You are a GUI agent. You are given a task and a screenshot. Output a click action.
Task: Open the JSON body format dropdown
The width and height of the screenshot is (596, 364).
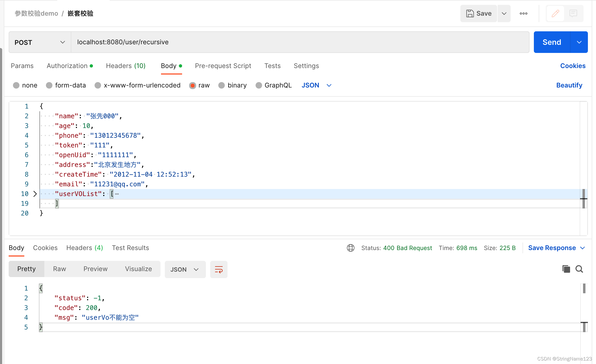coord(316,85)
